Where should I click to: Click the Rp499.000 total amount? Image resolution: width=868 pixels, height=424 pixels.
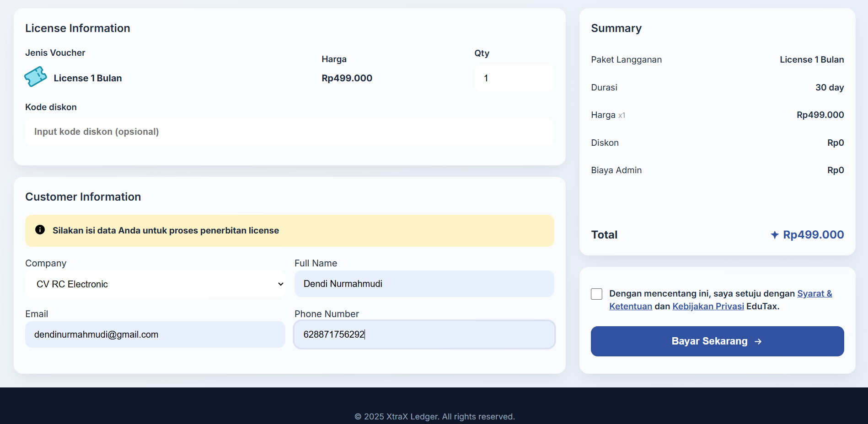(813, 235)
